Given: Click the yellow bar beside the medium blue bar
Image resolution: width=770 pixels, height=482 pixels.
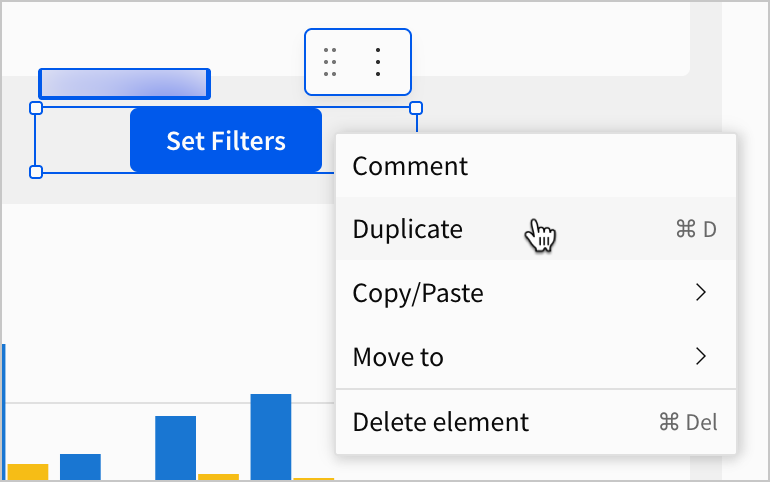Looking at the screenshot, I should pyautogui.click(x=218, y=476).
